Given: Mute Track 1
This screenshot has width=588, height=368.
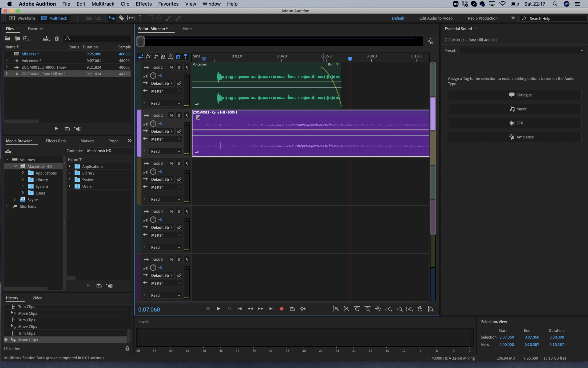Looking at the screenshot, I should click(x=171, y=67).
